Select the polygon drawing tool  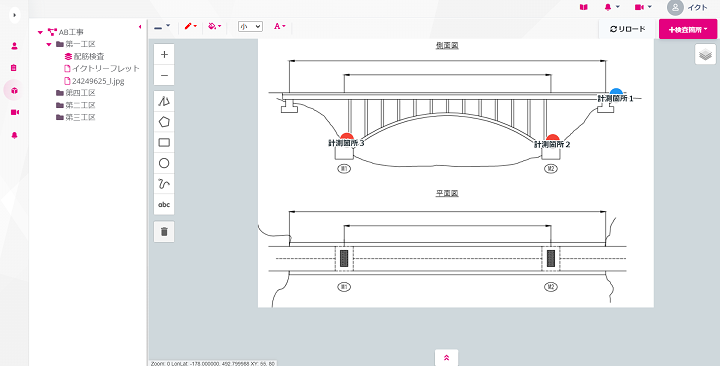point(164,122)
